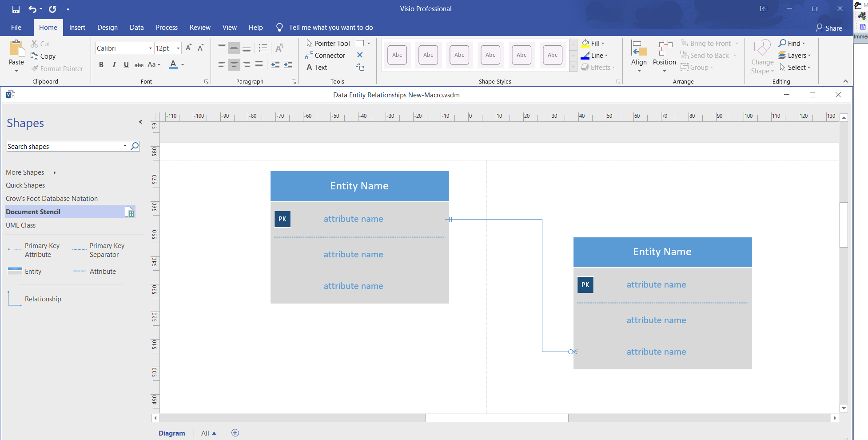Open the font size dropdown
This screenshot has height=440, width=868.
(x=178, y=48)
